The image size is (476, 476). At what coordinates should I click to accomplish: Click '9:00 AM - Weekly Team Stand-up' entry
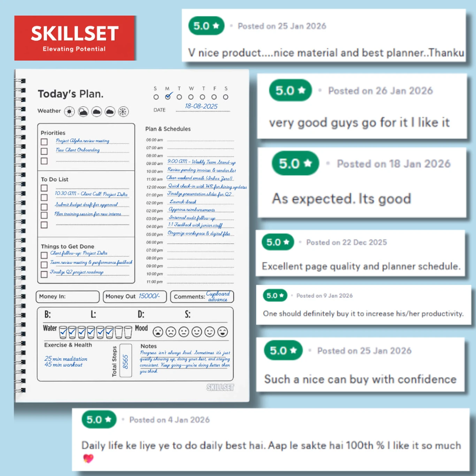[201, 162]
